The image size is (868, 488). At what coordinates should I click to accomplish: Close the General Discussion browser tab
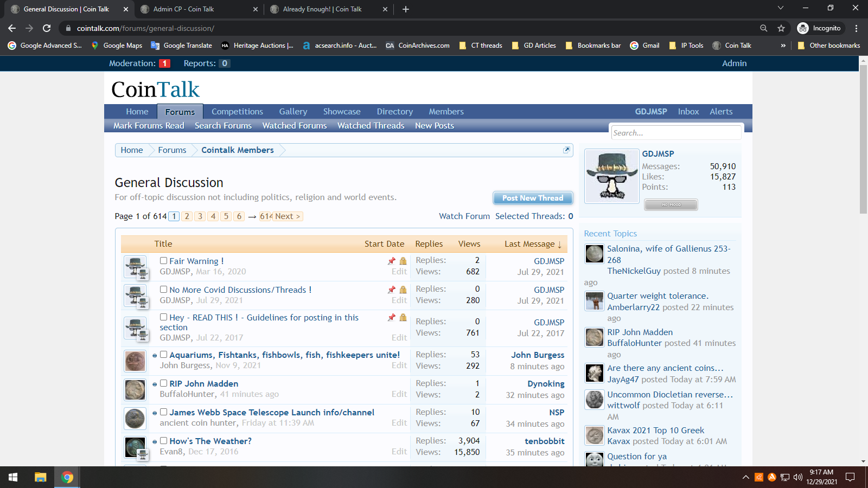125,9
